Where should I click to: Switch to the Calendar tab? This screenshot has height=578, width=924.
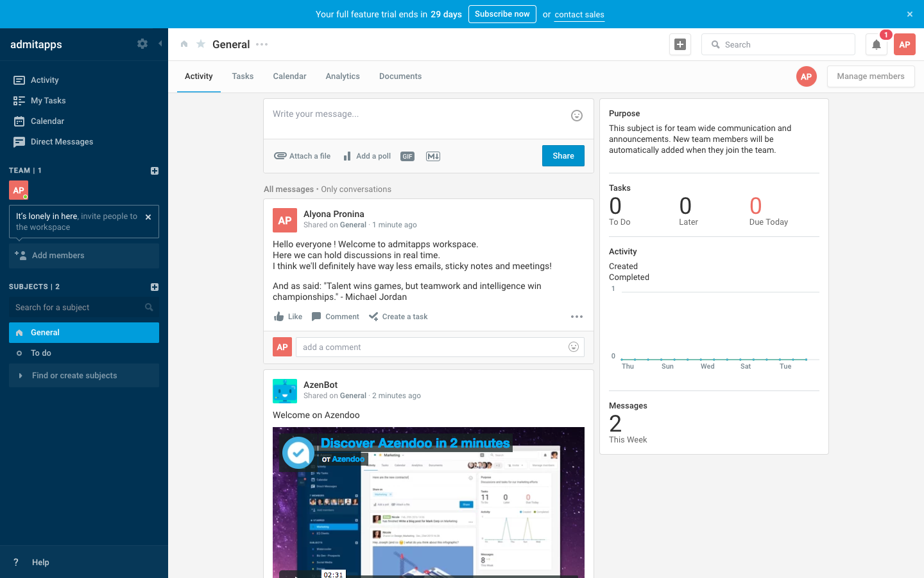pyautogui.click(x=290, y=76)
